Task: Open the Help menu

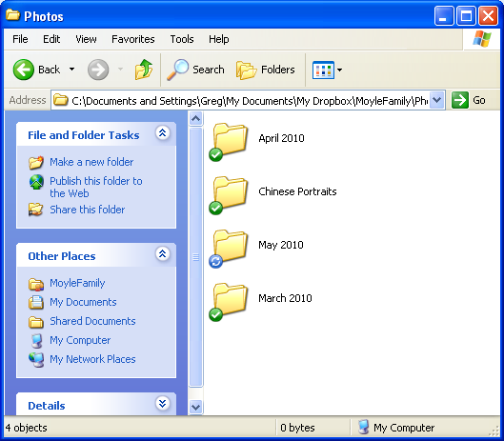Action: click(219, 39)
